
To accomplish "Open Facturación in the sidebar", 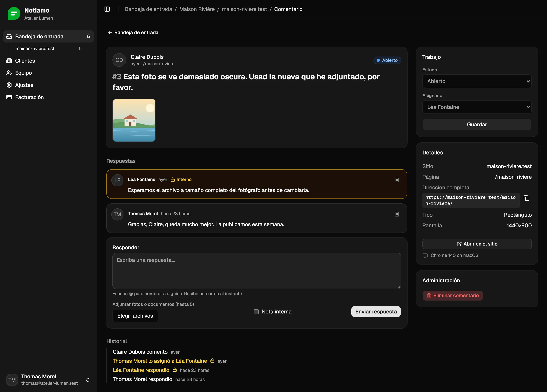I will tap(48, 97).
